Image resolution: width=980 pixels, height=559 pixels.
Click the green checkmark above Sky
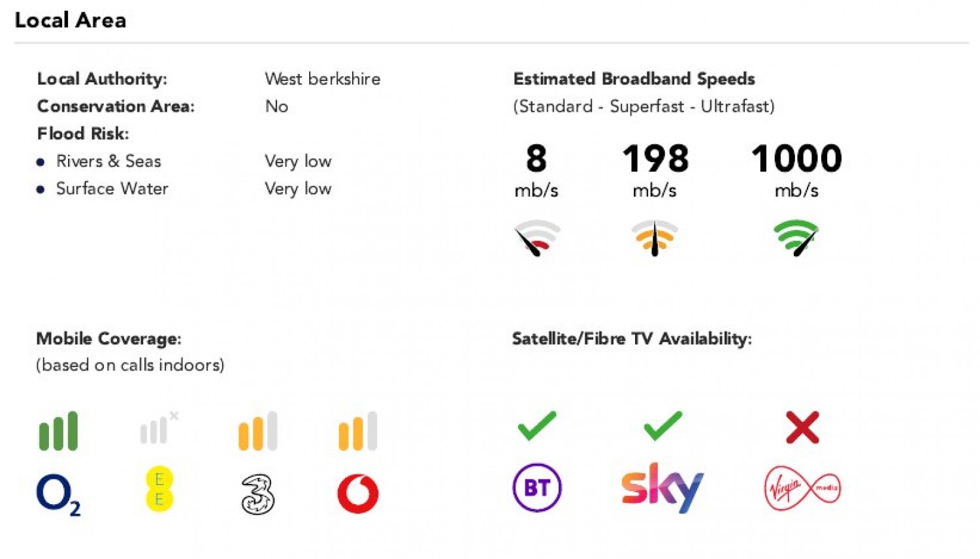click(x=662, y=426)
